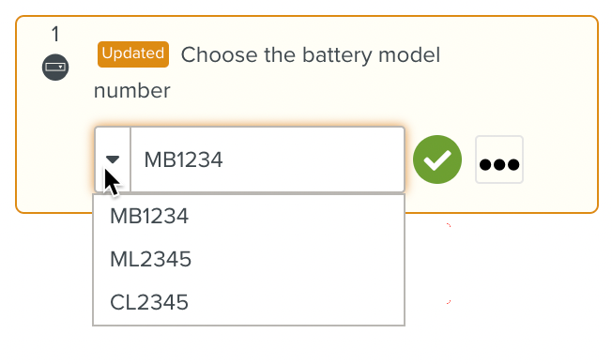Focus the battery model selection box

click(x=250, y=159)
